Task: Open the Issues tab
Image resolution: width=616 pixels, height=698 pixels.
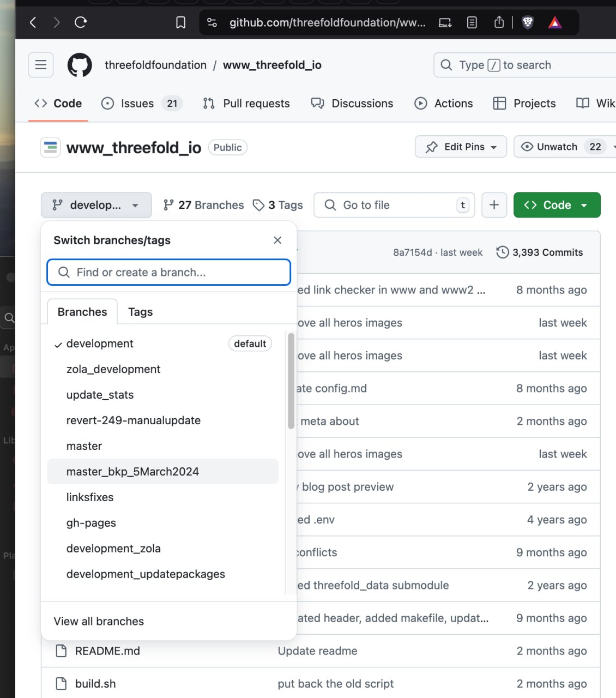Action: (x=137, y=104)
